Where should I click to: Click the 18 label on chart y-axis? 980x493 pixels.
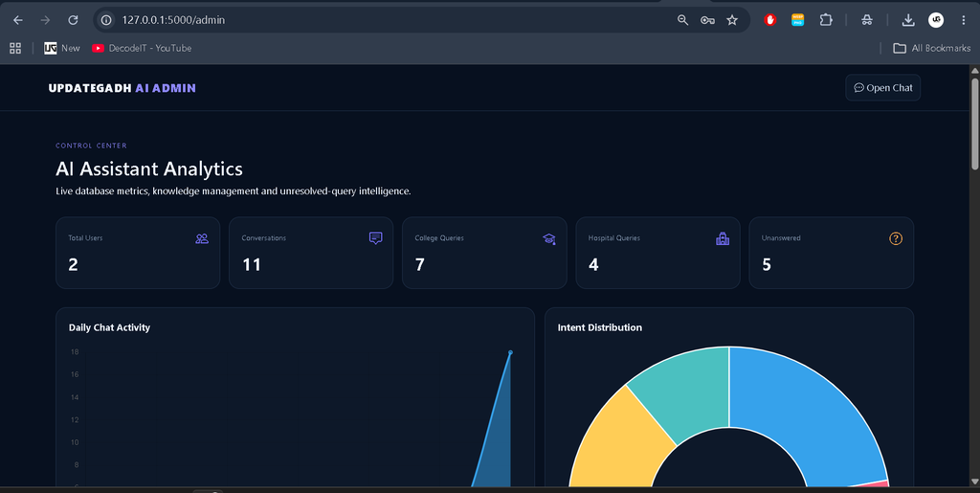[x=75, y=351]
